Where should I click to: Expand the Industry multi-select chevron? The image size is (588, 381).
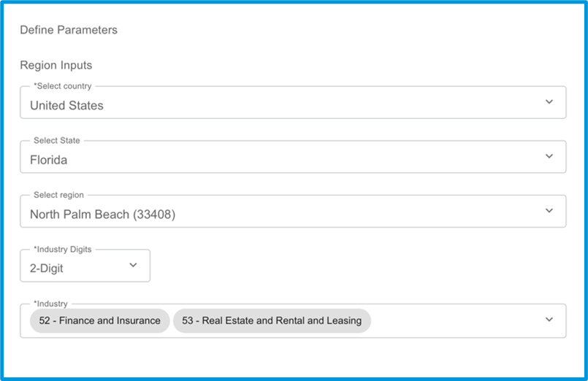(549, 320)
